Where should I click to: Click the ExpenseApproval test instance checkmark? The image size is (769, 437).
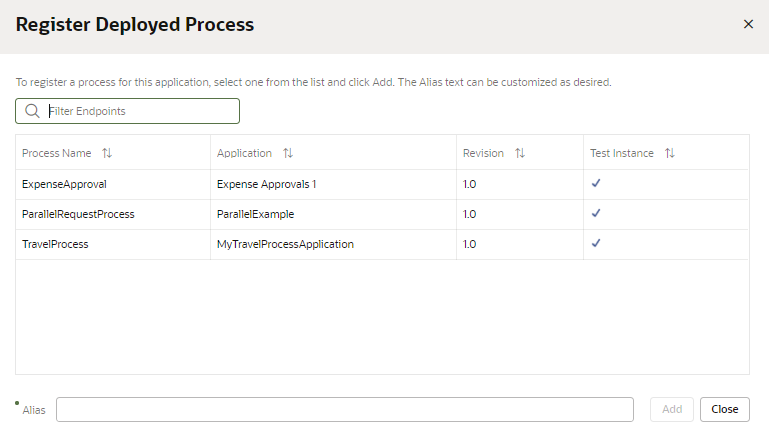point(596,183)
